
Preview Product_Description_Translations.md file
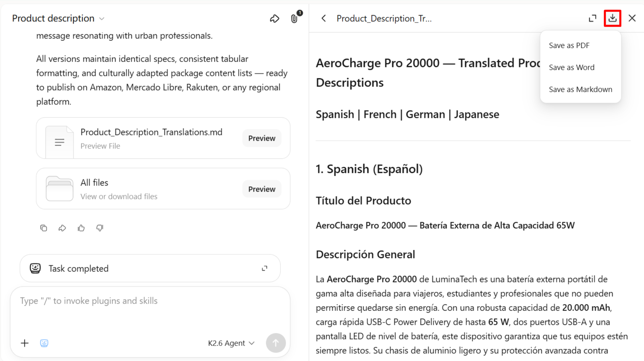pyautogui.click(x=262, y=138)
